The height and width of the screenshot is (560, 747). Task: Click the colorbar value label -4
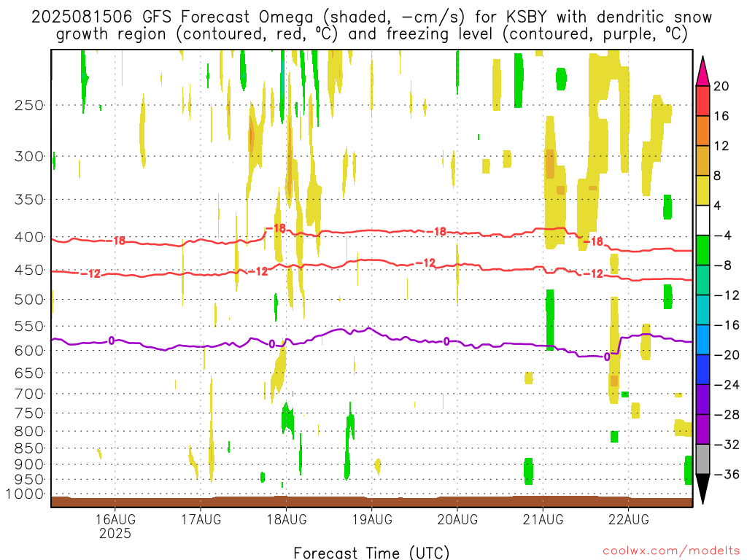click(722, 236)
